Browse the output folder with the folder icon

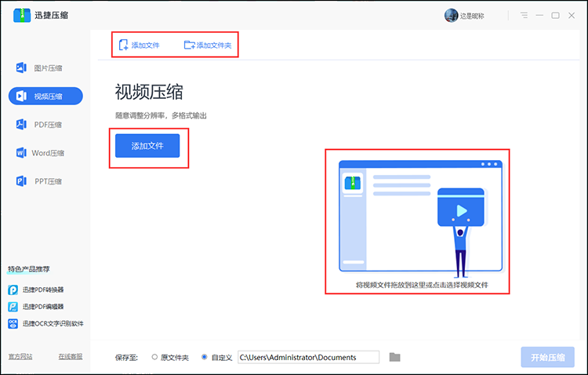point(395,357)
